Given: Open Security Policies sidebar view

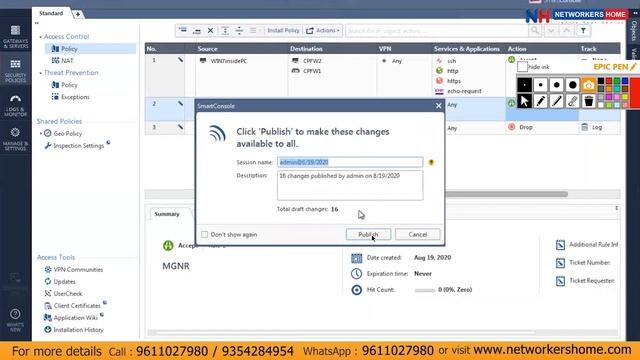Looking at the screenshot, I should pos(16,71).
